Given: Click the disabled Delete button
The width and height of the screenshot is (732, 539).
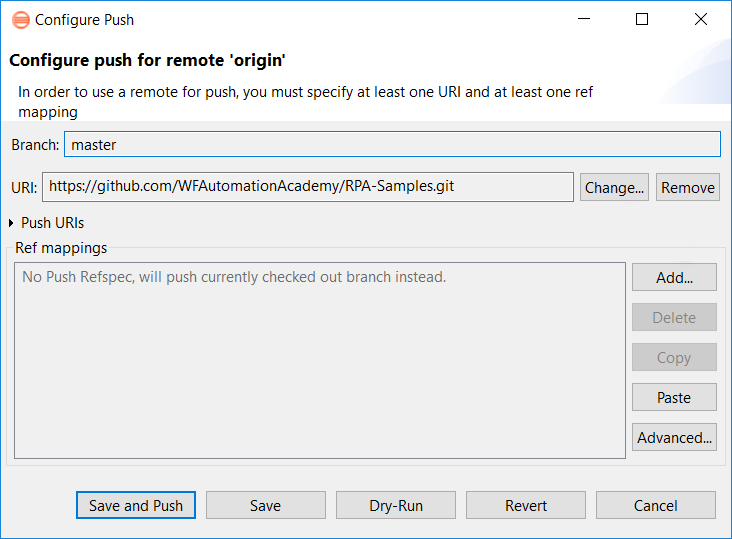Looking at the screenshot, I should point(674,317).
